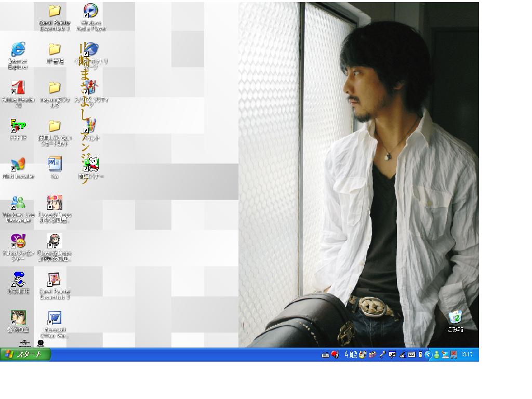Change conversion mode via 般 indicator
Image resolution: width=532 pixels, height=399 pixels.
click(x=353, y=355)
